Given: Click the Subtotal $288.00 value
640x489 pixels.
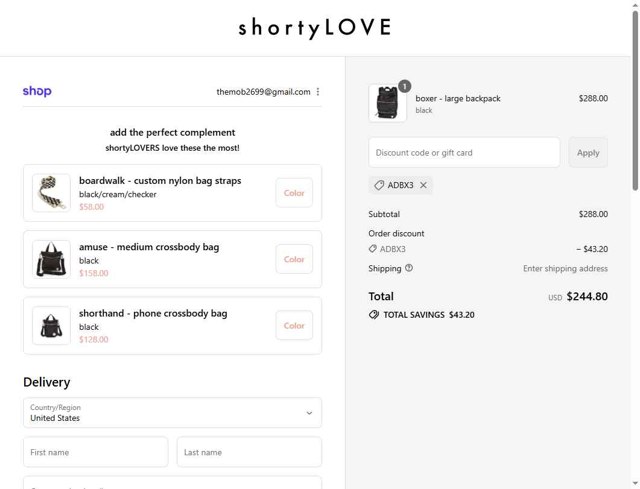Looking at the screenshot, I should [593, 214].
